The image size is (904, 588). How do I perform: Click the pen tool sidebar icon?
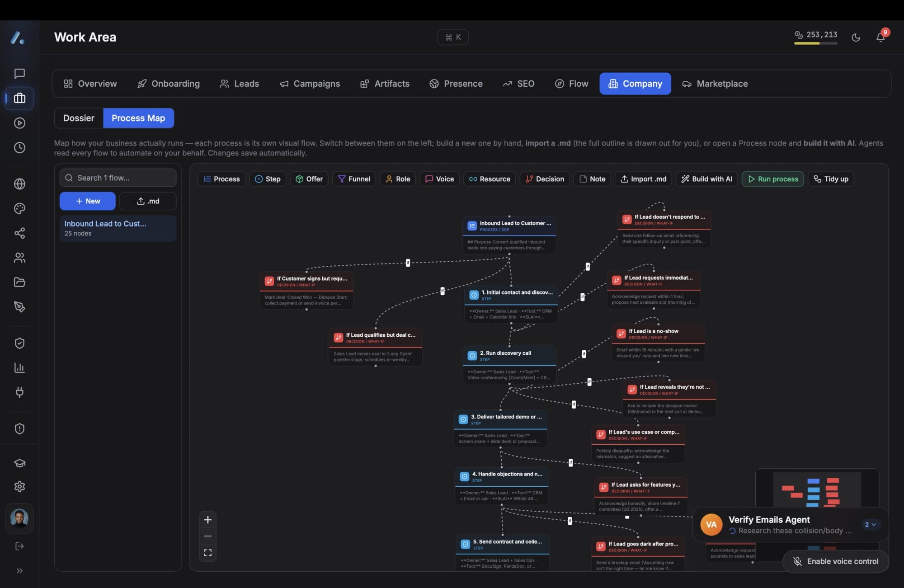(x=19, y=307)
